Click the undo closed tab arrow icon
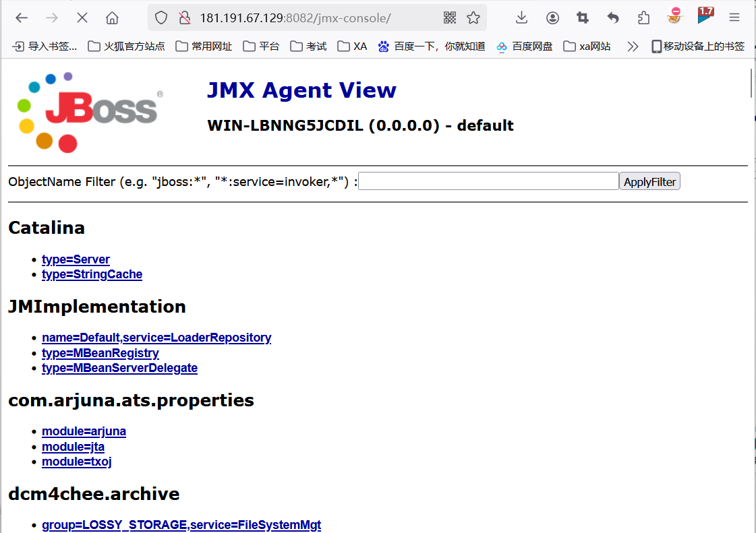 613,18
